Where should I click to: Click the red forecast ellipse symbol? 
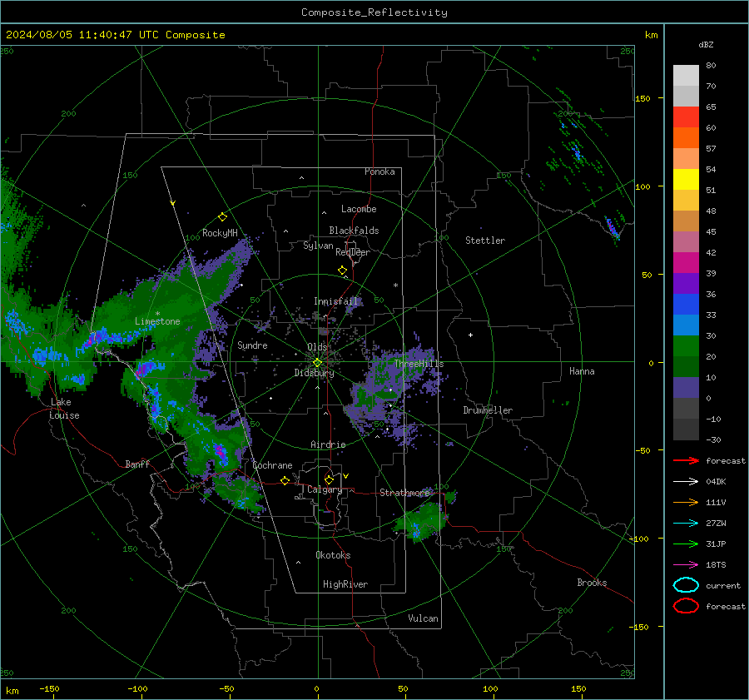pyautogui.click(x=686, y=606)
